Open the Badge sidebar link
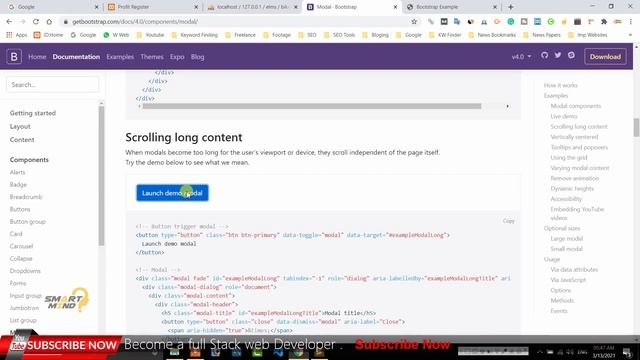 click(18, 184)
